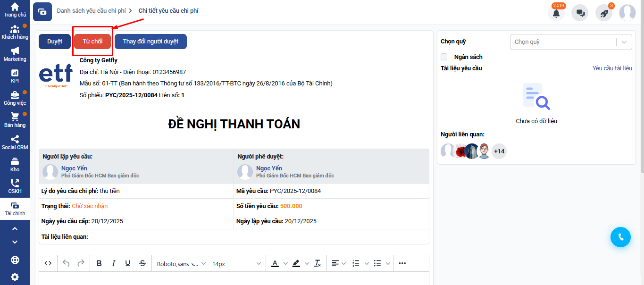Open the chat messages icon
The height and width of the screenshot is (285, 644).
[580, 13]
